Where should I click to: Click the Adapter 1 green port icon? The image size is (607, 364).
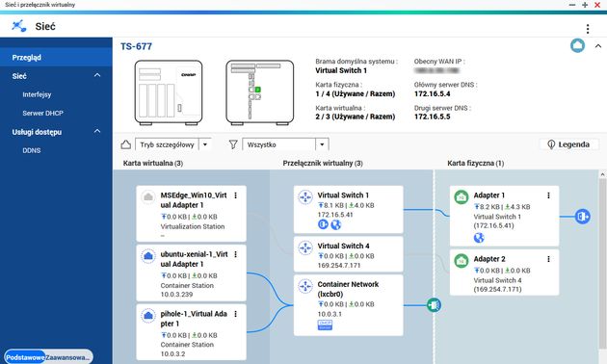(x=462, y=196)
